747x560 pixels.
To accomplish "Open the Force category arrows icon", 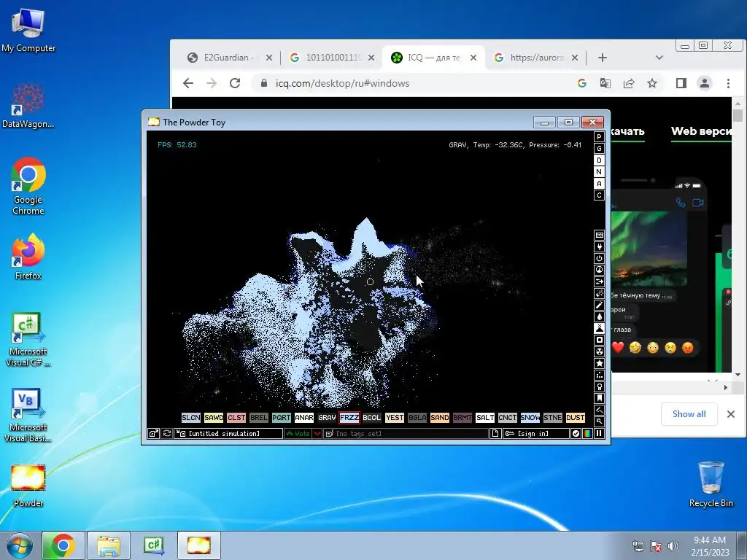I will click(x=600, y=282).
